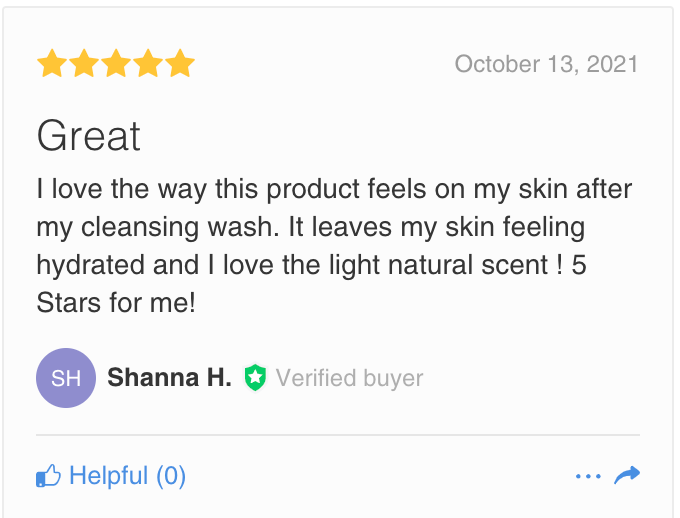Click the third yellow rating star
The image size is (680, 518).
pos(116,65)
